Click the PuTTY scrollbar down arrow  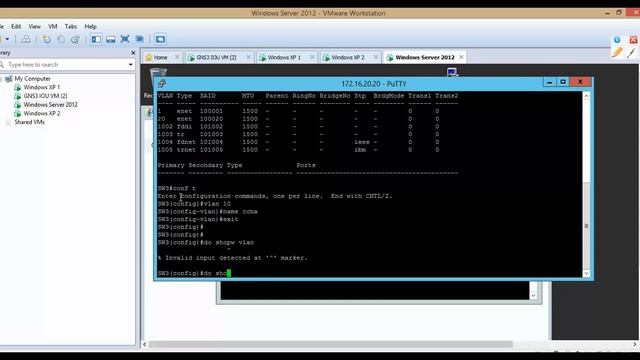click(x=587, y=273)
